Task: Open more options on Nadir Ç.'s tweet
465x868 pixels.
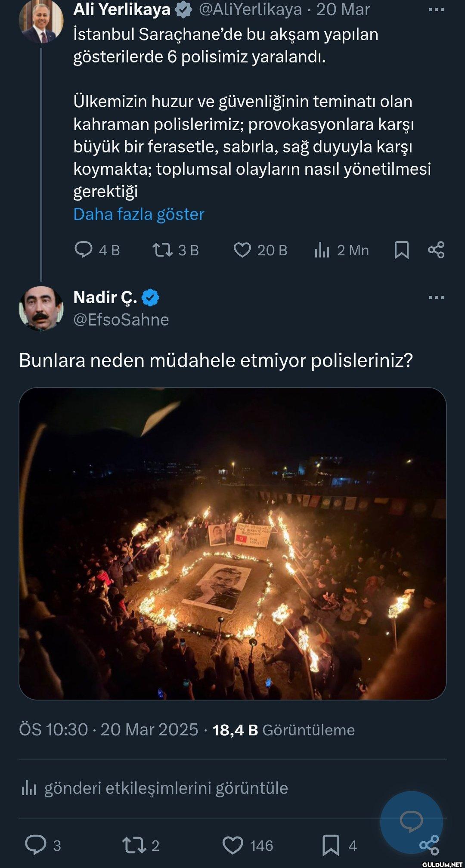Action: pos(436,298)
